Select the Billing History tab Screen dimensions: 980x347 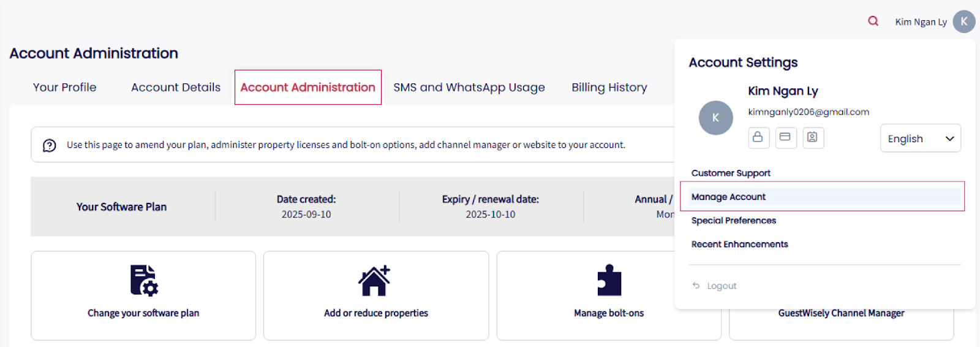coord(609,88)
